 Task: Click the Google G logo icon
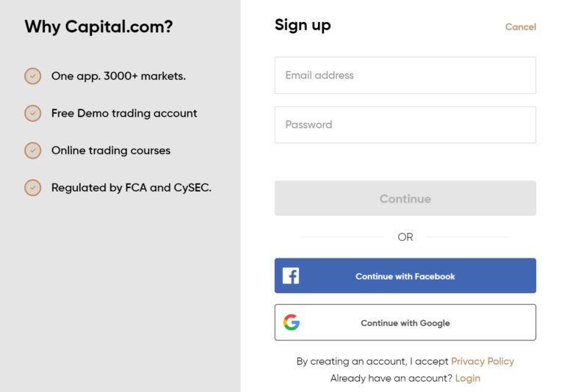coord(292,322)
